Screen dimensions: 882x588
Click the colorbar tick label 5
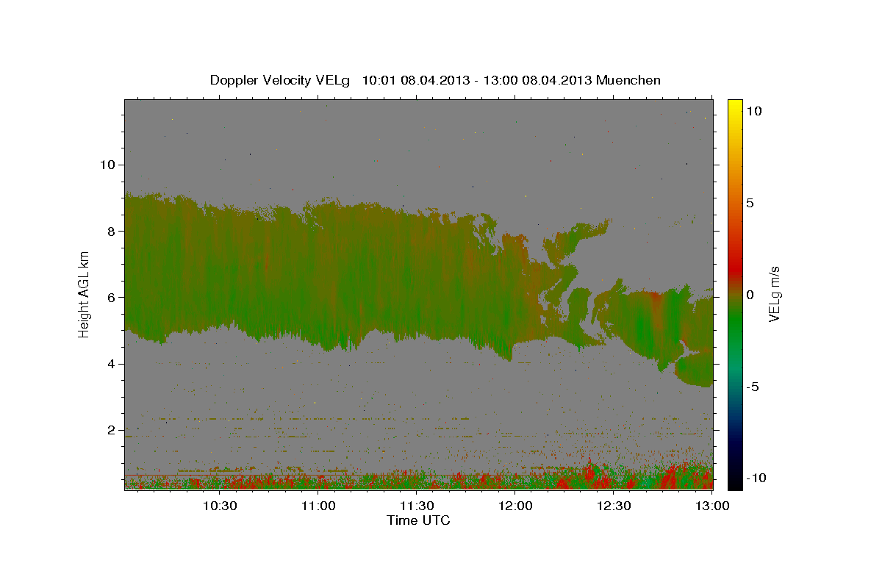coord(750,203)
